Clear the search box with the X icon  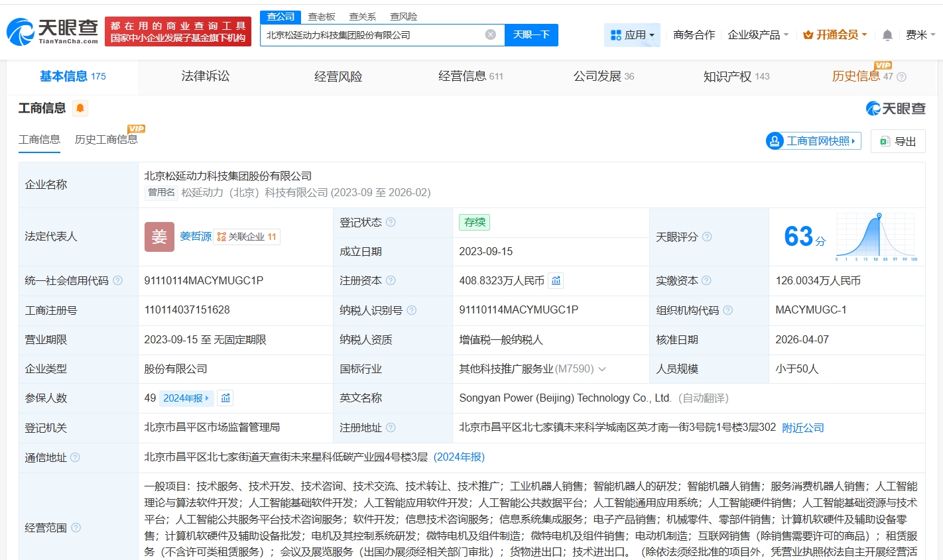(x=490, y=34)
